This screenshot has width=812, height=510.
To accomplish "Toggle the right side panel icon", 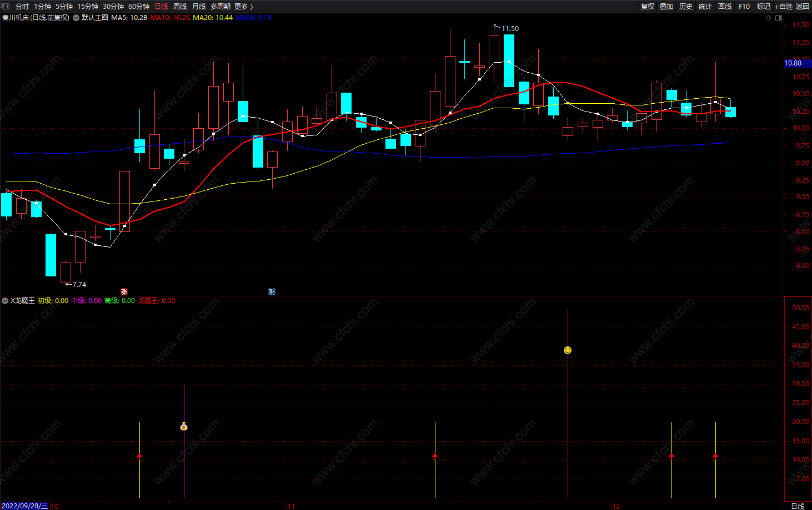I will 779,18.
